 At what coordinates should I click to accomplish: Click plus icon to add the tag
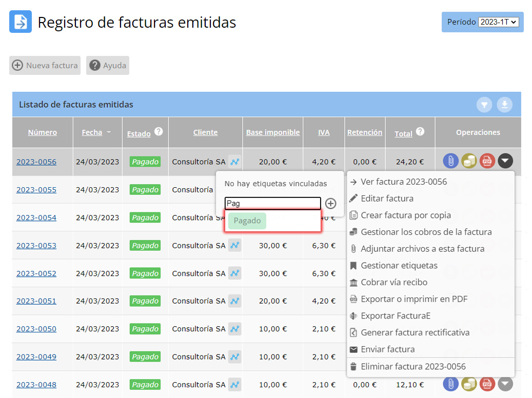(330, 203)
